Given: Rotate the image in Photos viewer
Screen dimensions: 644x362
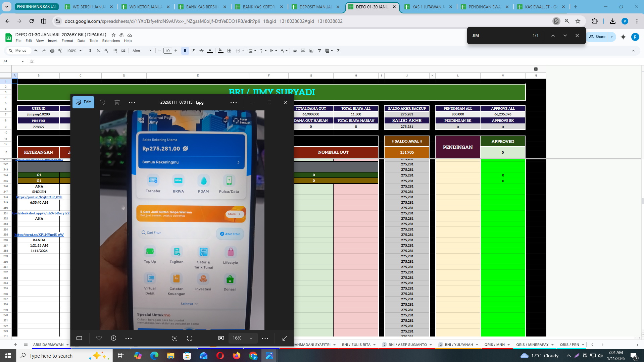Looking at the screenshot, I should pyautogui.click(x=102, y=102).
